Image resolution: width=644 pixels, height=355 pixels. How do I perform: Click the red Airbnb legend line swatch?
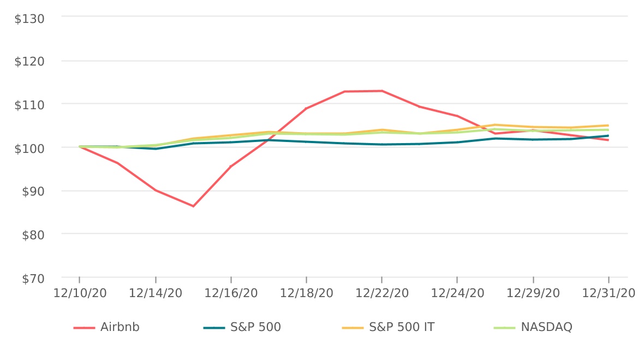tap(84, 328)
